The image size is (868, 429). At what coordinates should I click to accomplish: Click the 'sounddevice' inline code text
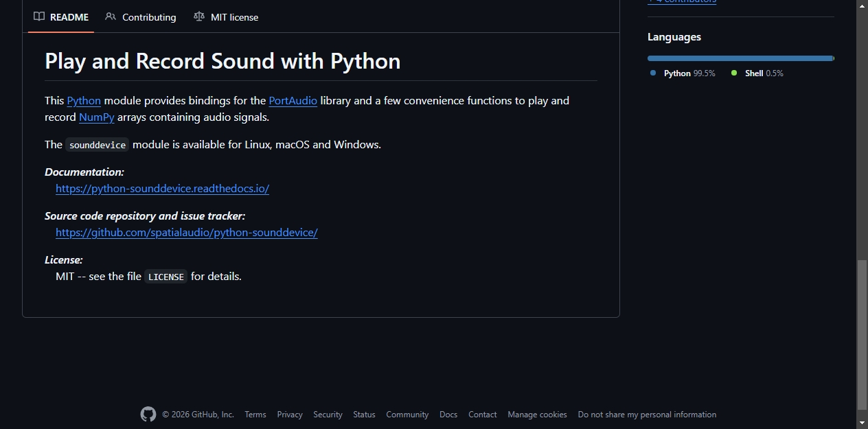98,145
